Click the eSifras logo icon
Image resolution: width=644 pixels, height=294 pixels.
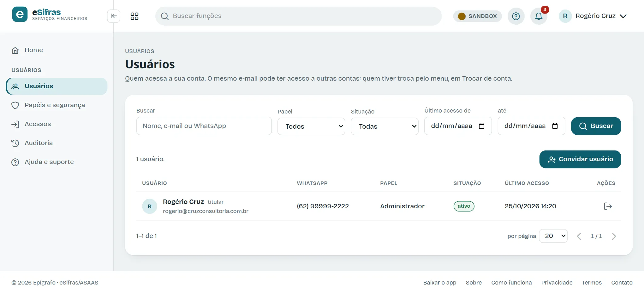(x=20, y=14)
